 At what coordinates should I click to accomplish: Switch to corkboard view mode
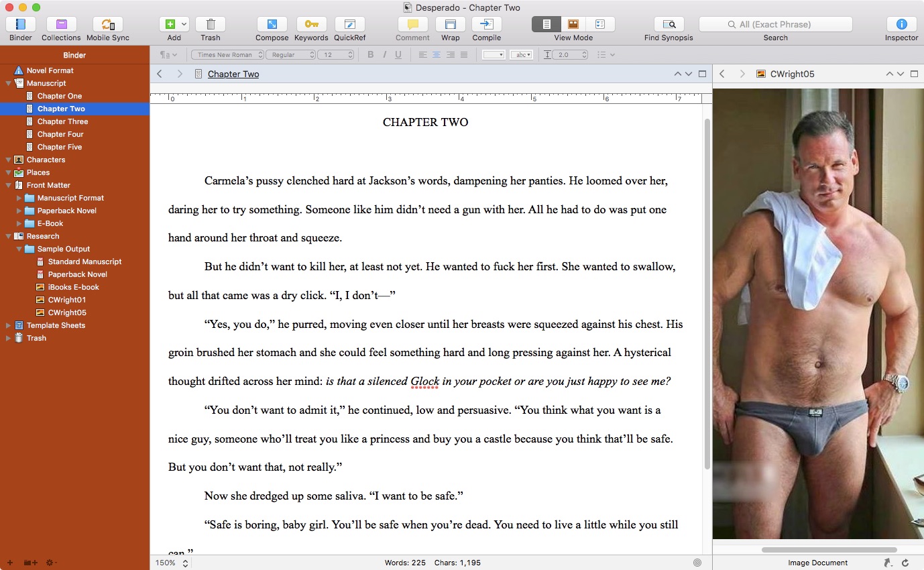click(573, 24)
